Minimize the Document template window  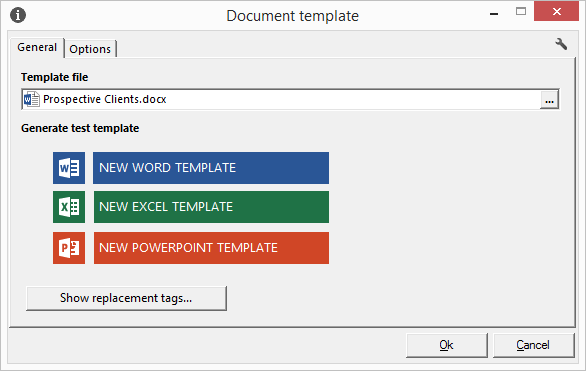pos(494,13)
